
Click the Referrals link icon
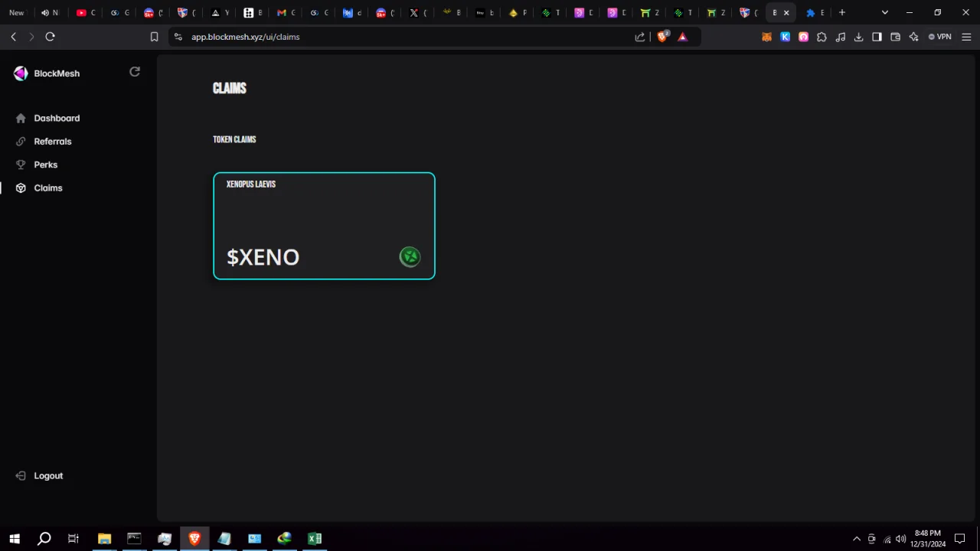click(x=21, y=142)
